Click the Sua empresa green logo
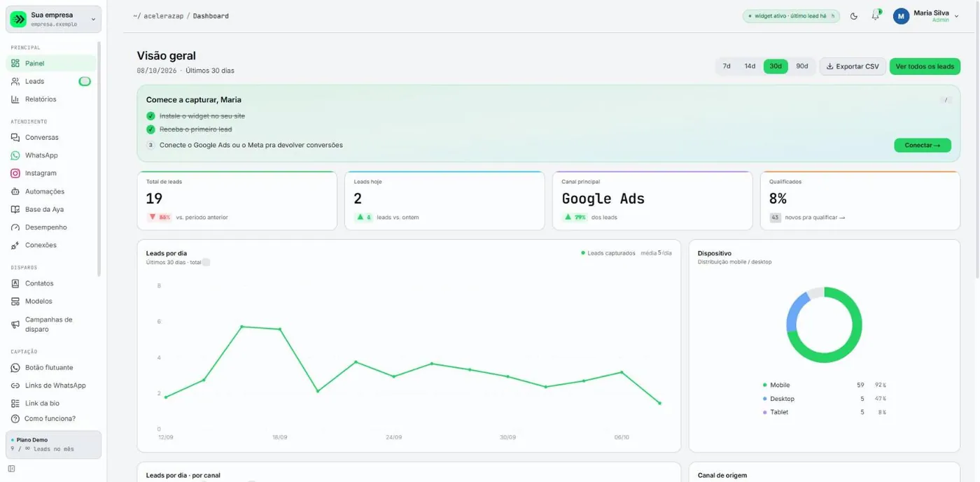This screenshot has height=482, width=980. click(x=18, y=20)
